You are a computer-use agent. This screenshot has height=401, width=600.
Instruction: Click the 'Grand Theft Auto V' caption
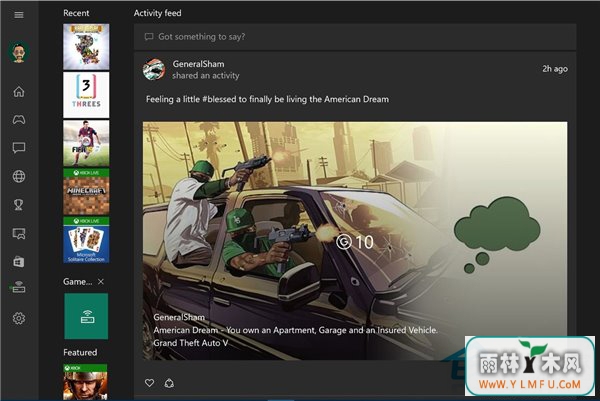(x=191, y=343)
